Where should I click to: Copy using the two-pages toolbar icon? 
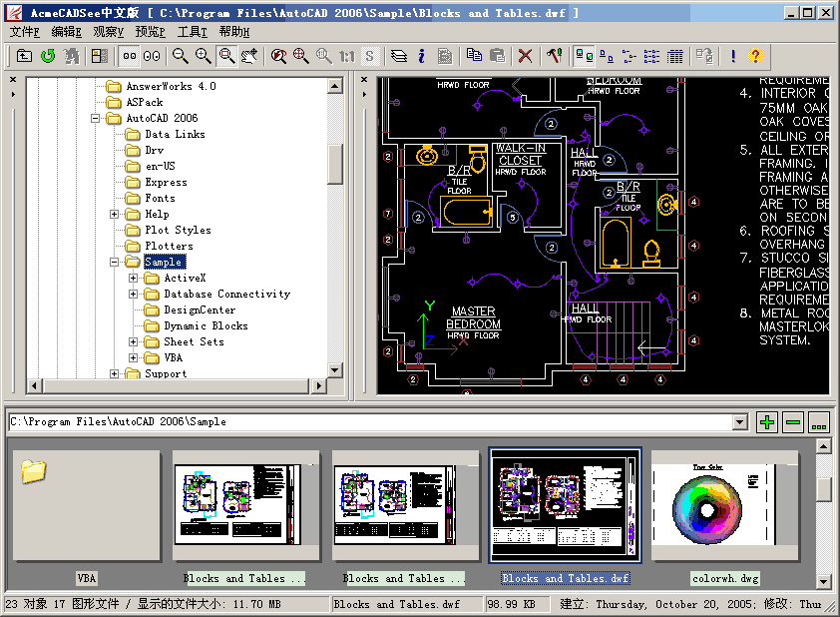pos(474,56)
